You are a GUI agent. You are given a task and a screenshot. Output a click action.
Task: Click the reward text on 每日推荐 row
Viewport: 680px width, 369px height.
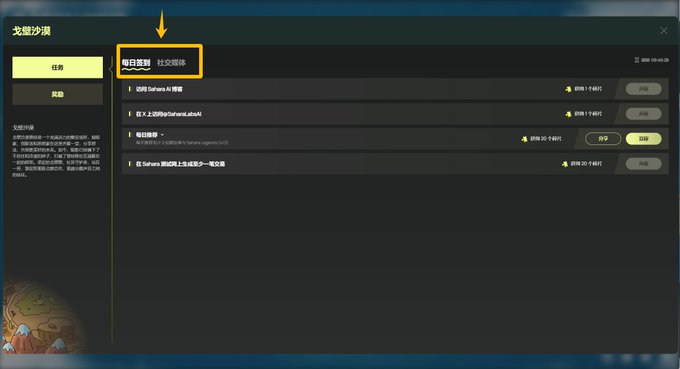pyautogui.click(x=546, y=139)
